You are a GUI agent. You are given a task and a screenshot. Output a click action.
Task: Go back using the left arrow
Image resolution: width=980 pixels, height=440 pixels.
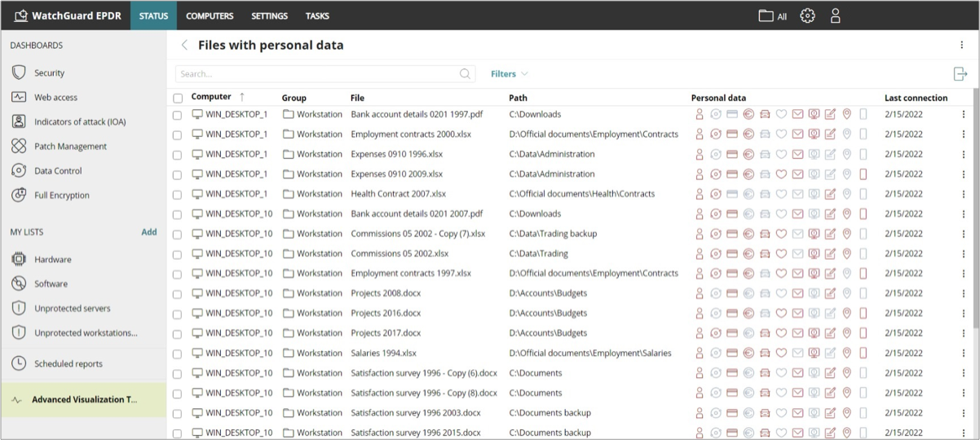(x=184, y=46)
